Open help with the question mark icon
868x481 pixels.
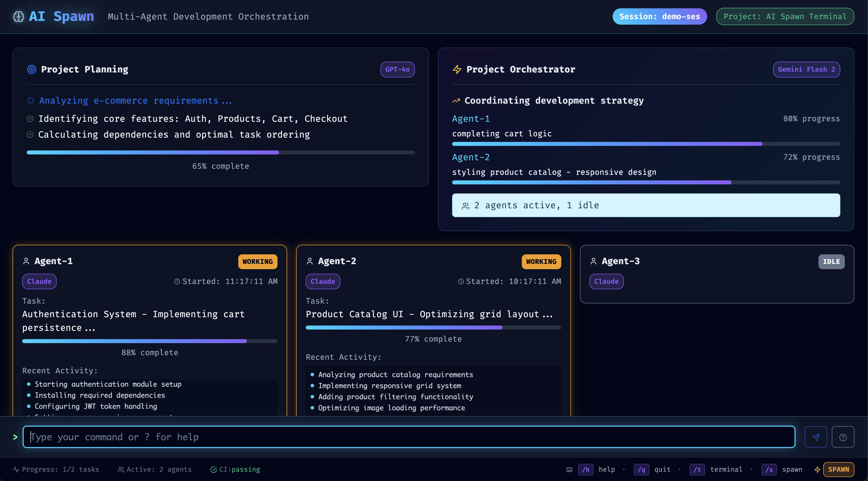tap(843, 437)
